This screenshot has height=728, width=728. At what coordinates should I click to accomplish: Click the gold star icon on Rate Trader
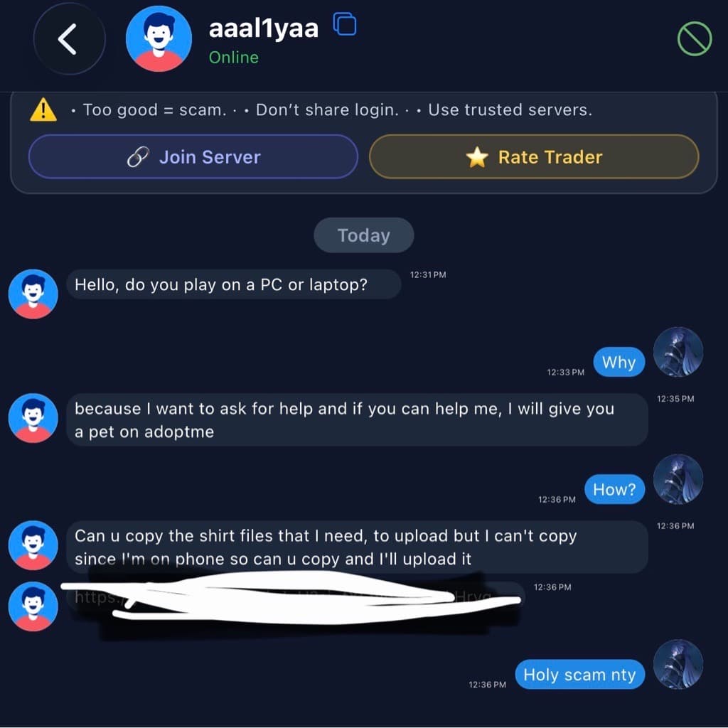[477, 157]
